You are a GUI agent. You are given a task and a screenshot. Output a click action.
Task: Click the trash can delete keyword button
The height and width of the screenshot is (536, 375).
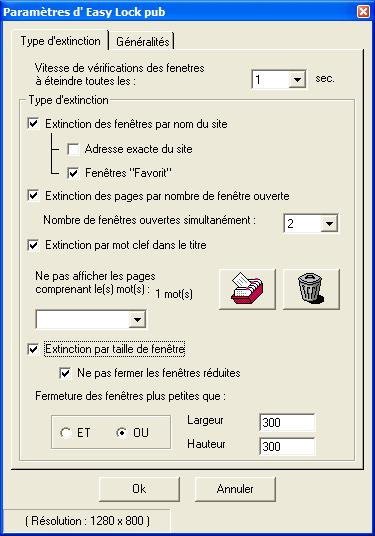coord(311,289)
